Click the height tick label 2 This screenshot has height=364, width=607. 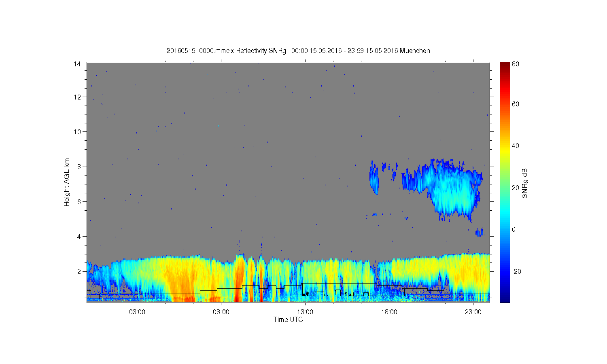(x=79, y=271)
